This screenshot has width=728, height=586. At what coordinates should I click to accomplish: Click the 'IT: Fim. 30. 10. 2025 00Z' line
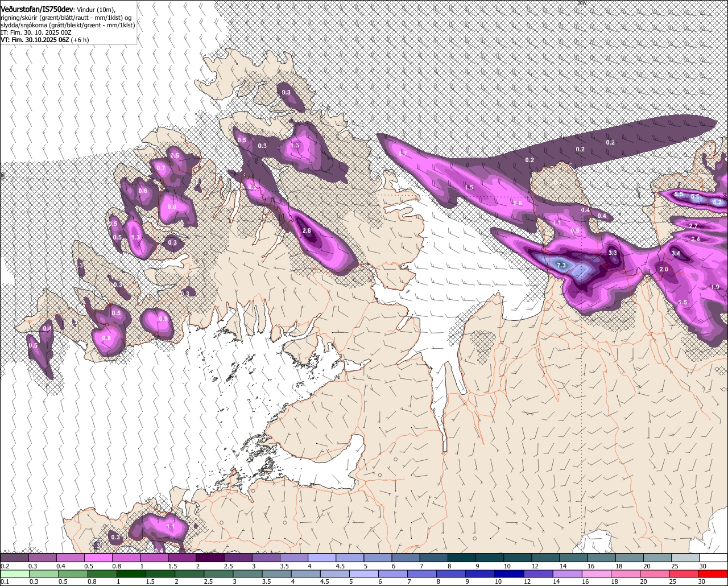click(36, 32)
